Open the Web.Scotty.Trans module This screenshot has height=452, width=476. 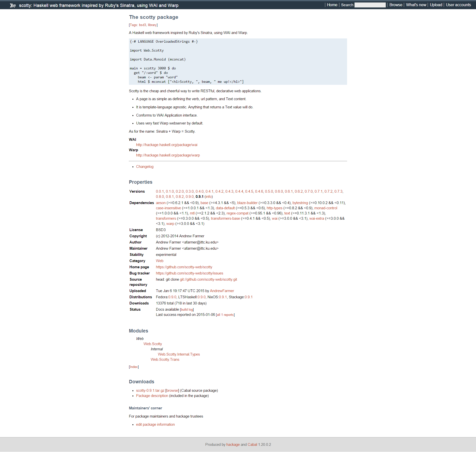point(165,360)
